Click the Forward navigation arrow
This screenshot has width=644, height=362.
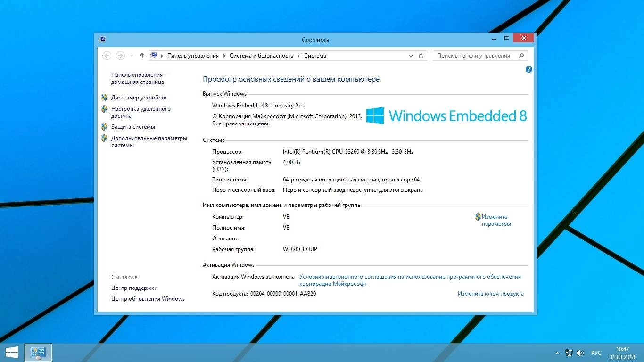coord(120,56)
